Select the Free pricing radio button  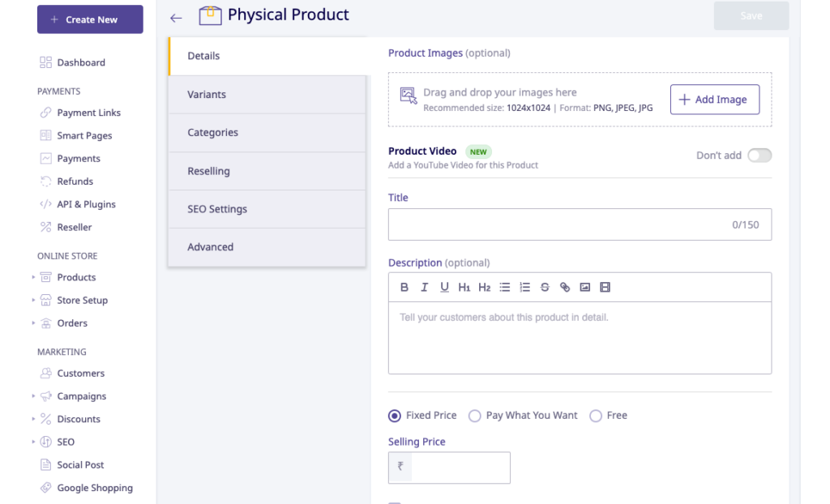pyautogui.click(x=596, y=416)
